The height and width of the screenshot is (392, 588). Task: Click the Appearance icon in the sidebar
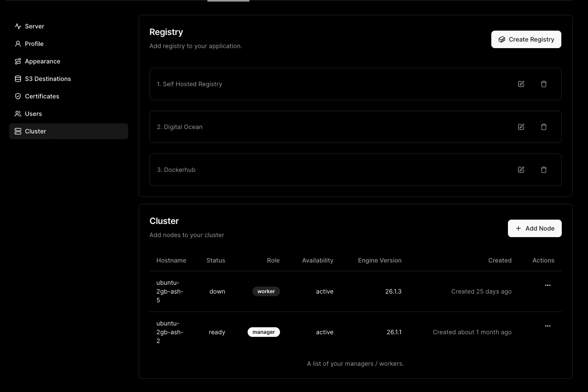point(18,61)
